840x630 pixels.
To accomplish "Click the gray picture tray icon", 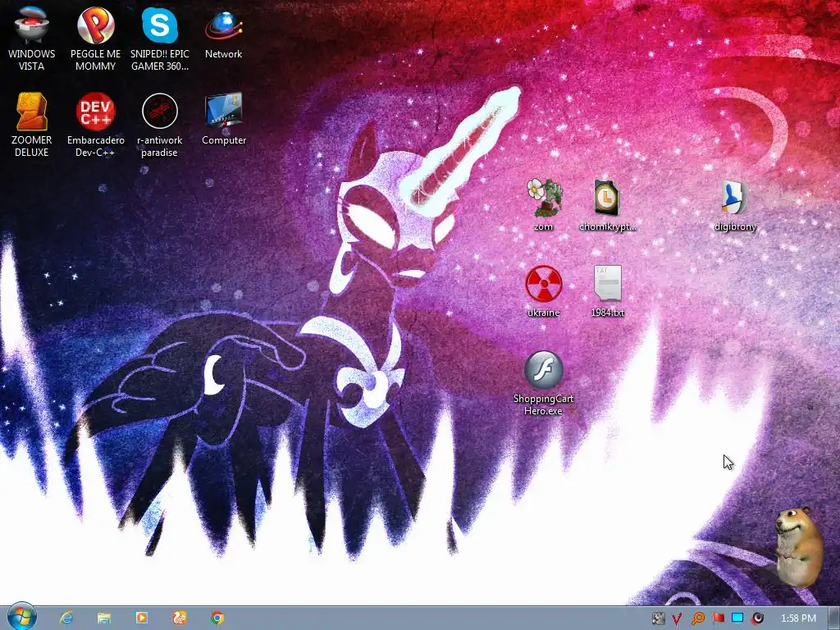I will coord(659,619).
